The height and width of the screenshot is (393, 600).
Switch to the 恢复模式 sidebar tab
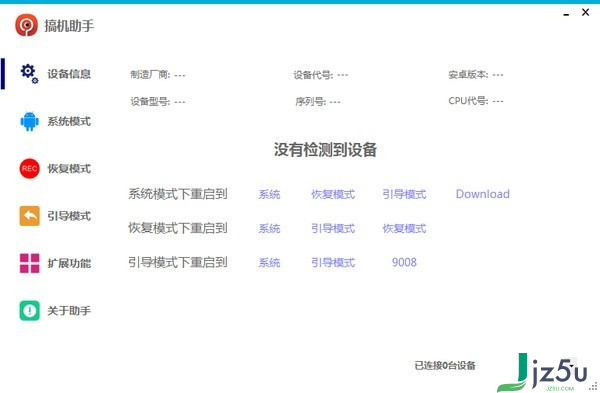click(x=69, y=169)
